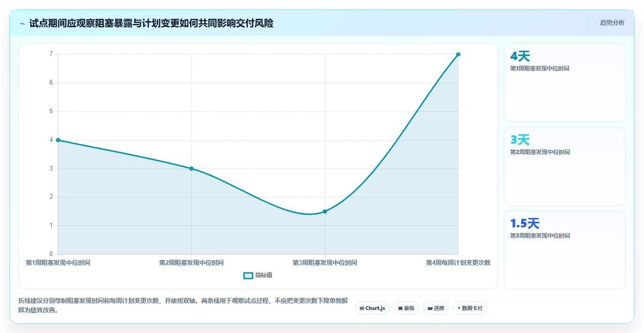Click card caption 第2周阻塞发现中位时间 under 3天
The height and width of the screenshot is (333, 644).
[540, 152]
